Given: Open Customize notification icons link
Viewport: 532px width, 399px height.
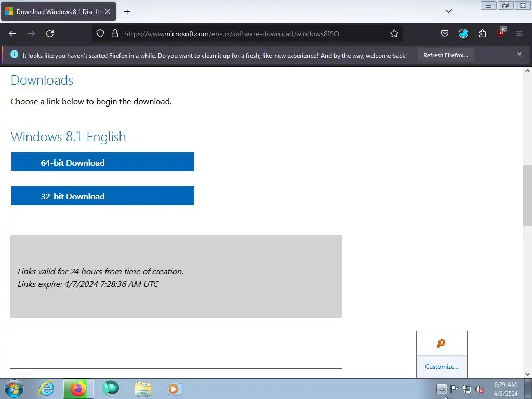Looking at the screenshot, I should pyautogui.click(x=442, y=367).
